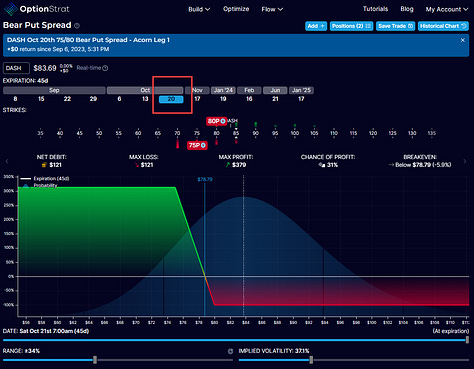The width and height of the screenshot is (474, 369).
Task: Click the Implied Volatility slider handle
Action: tap(311, 360)
